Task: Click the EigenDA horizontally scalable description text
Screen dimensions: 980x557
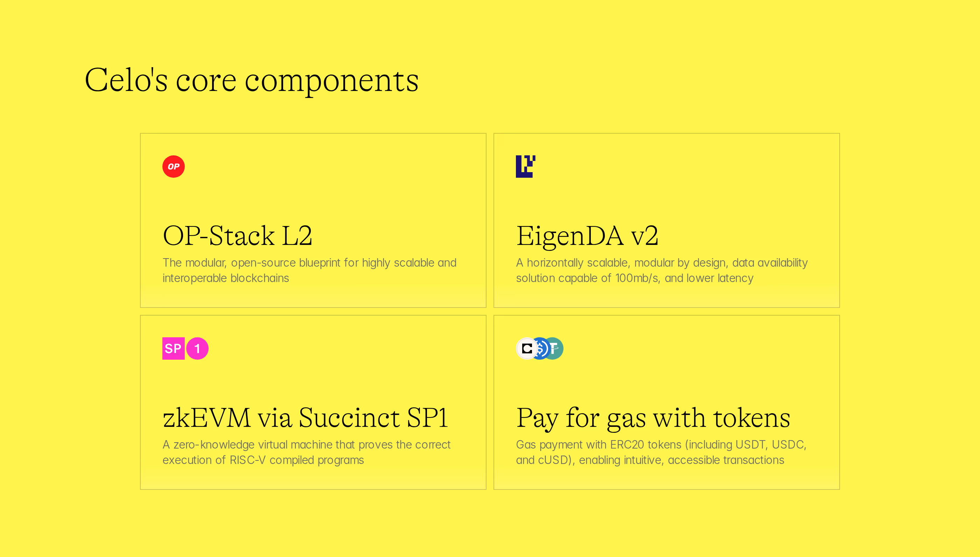Action: click(661, 270)
